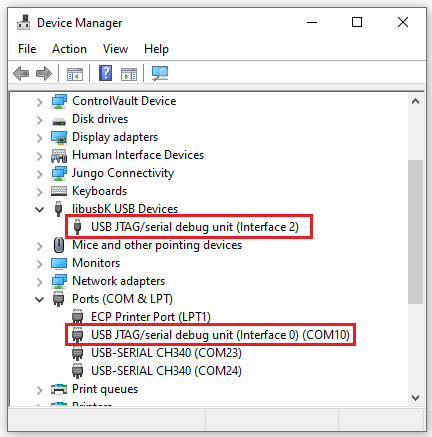
Task: Collapse the Ports (COM & LPT) node
Action: click(x=40, y=300)
